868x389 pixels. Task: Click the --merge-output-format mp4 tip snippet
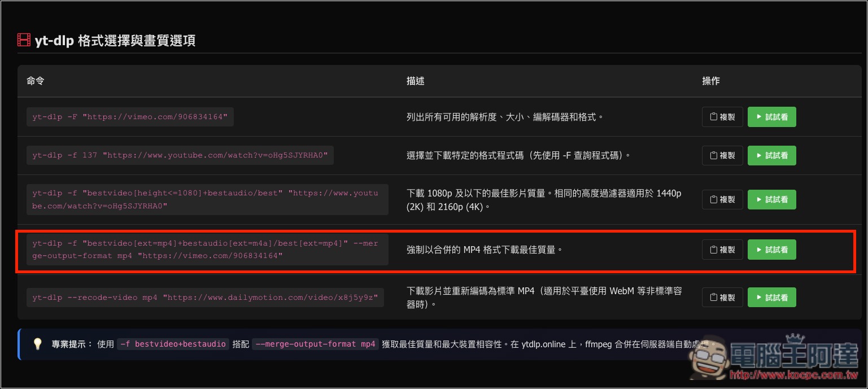point(315,344)
